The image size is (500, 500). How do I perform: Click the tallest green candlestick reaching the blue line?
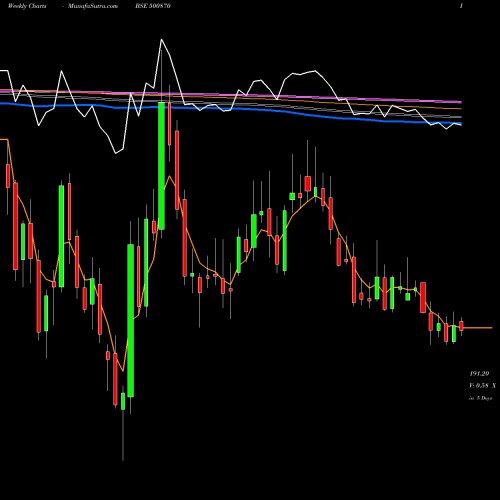tap(161, 166)
